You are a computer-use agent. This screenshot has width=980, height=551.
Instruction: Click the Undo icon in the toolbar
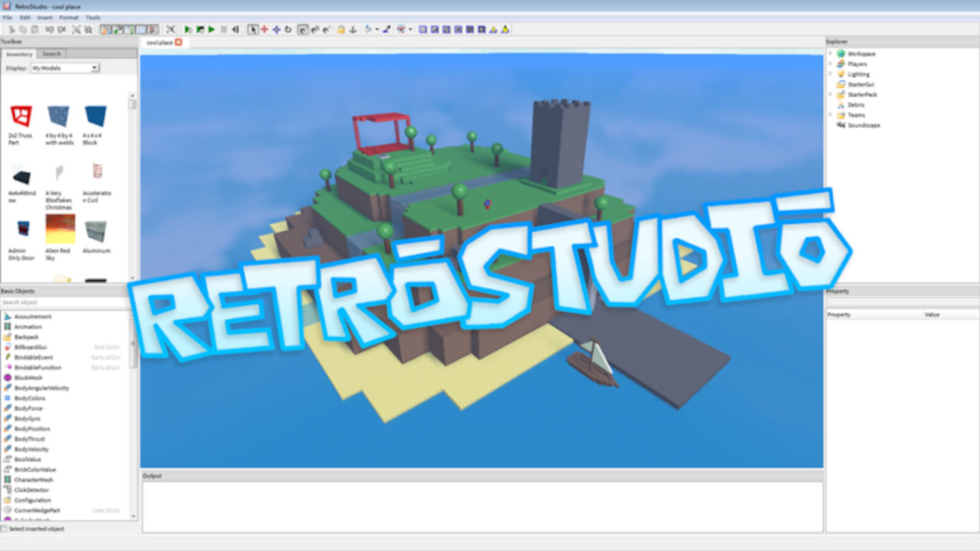click(49, 29)
